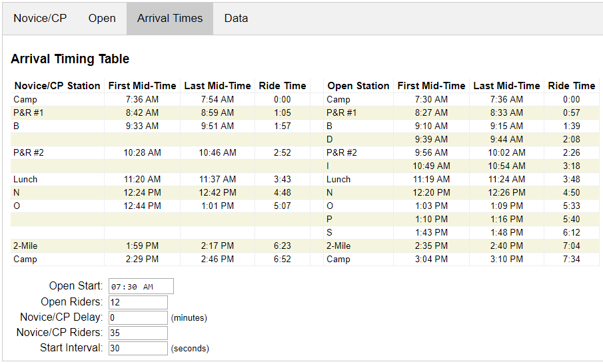
Task: Select ride time 7:34 cell
Action: [x=572, y=259]
